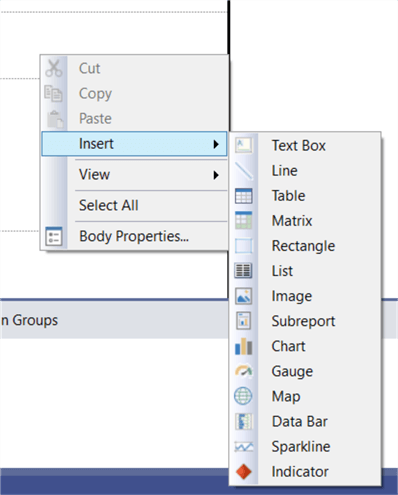The image size is (398, 495).
Task: Click the Text Box icon in Insert submenu
Action: click(x=244, y=145)
